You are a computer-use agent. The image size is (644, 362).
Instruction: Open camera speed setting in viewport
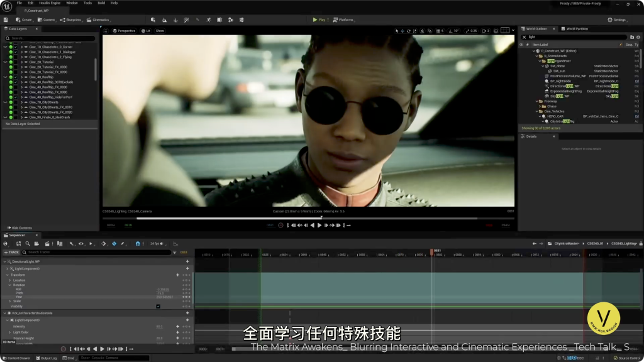click(486, 31)
